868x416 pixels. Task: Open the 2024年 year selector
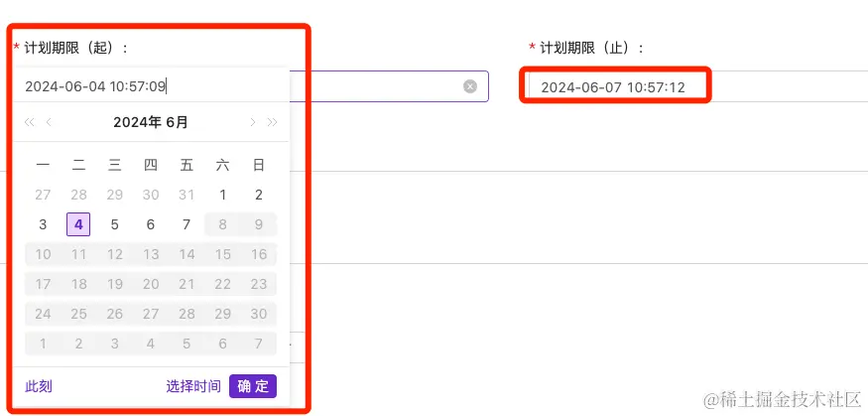[137, 122]
